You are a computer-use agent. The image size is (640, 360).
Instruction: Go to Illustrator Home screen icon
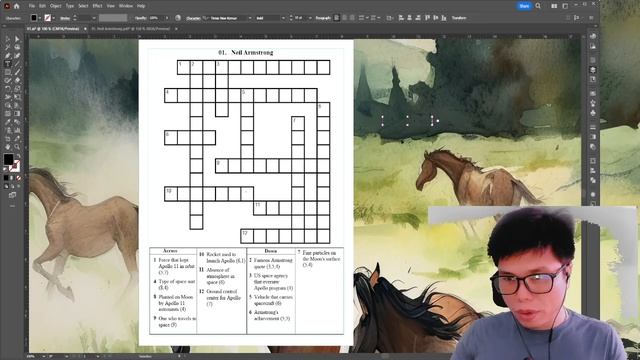tap(16, 6)
